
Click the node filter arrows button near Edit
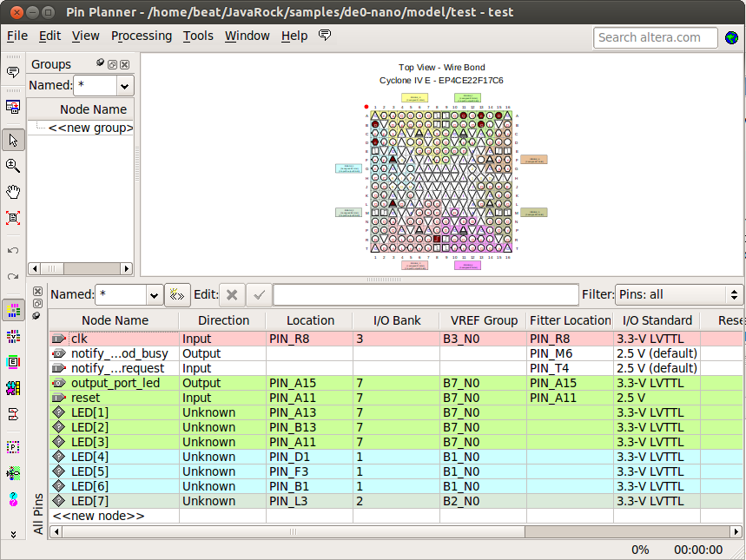(x=177, y=294)
